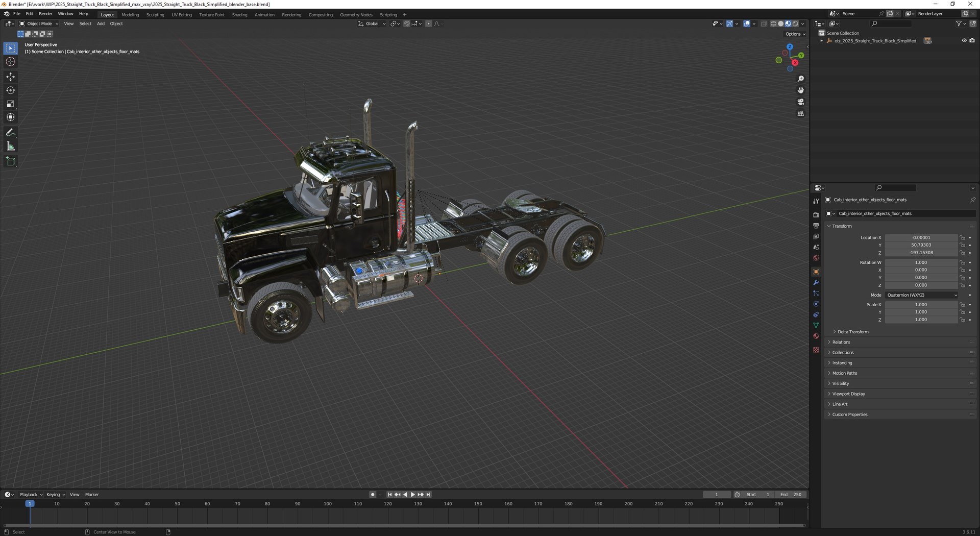Toggle auto keying record button
Image resolution: width=980 pixels, height=536 pixels.
click(373, 495)
